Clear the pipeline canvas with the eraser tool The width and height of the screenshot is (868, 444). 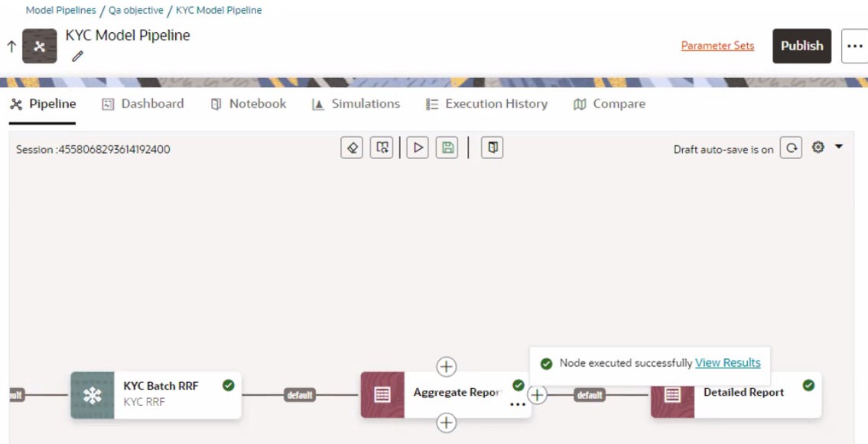(x=352, y=147)
